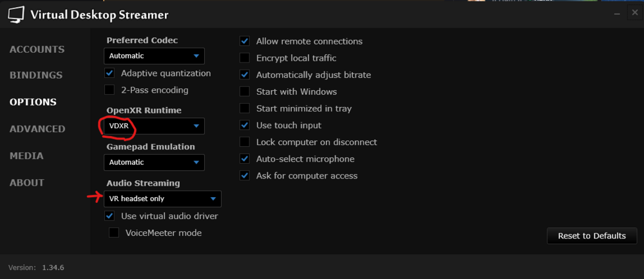Click the version number text

[53, 267]
